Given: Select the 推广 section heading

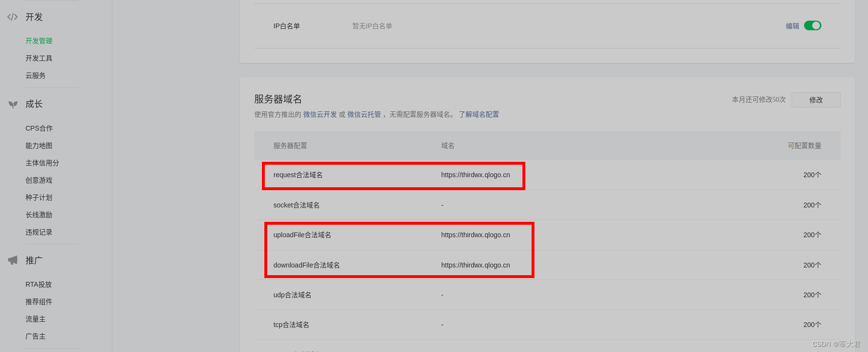Looking at the screenshot, I should coord(34,260).
